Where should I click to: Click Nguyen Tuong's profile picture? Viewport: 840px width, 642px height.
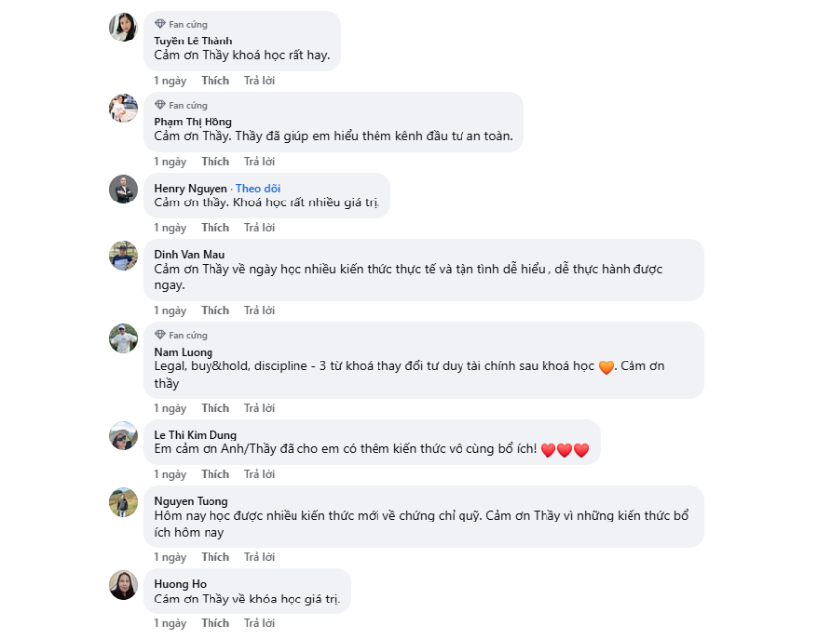click(x=123, y=502)
